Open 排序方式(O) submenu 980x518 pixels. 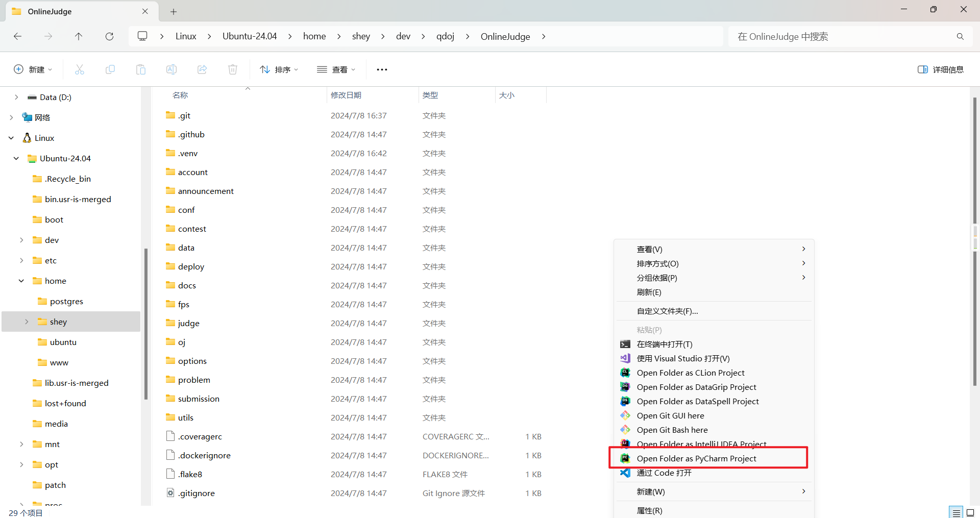coord(714,264)
